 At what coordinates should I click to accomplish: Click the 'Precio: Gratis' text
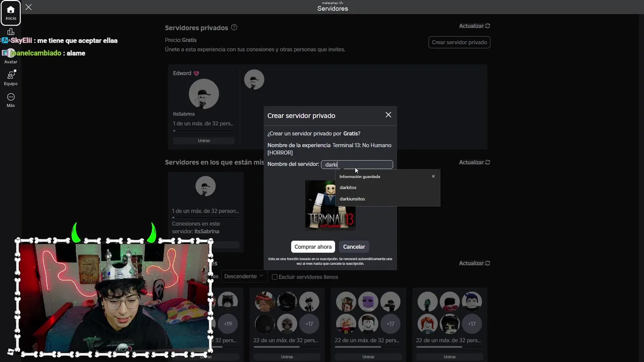[181, 40]
